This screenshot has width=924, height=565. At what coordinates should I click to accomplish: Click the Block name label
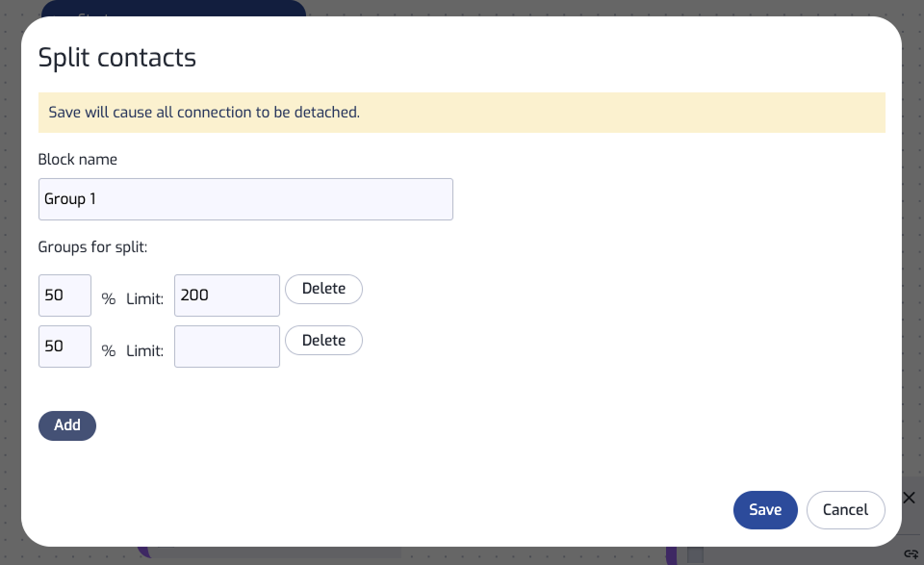(x=78, y=160)
